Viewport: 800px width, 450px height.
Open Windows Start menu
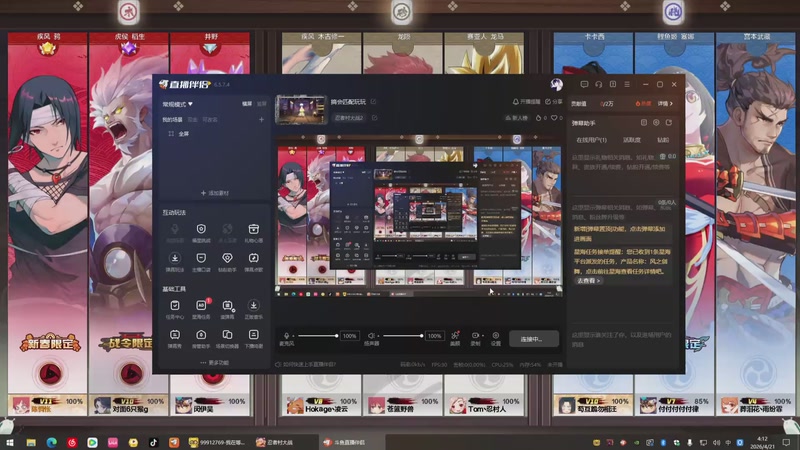pos(10,442)
